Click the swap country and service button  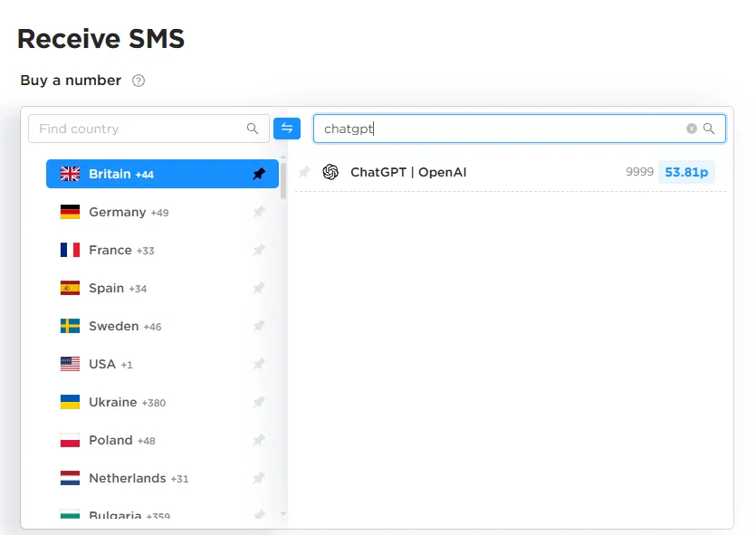coord(287,129)
